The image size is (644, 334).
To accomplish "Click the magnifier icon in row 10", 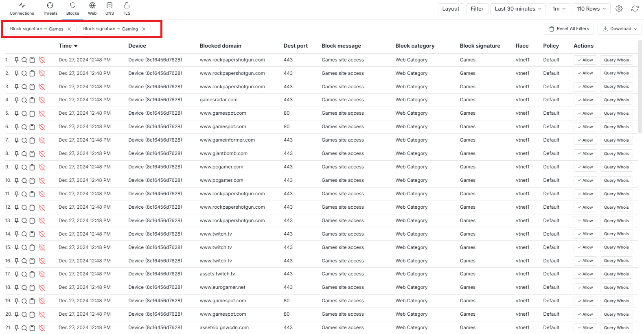I will pos(24,181).
